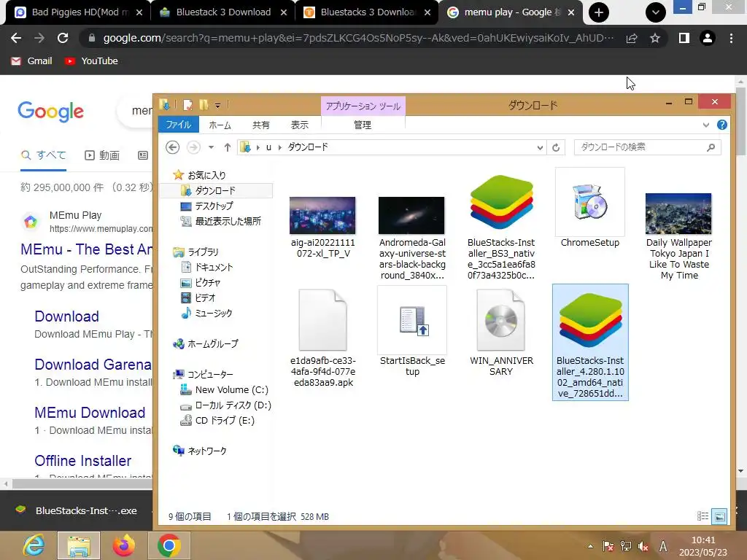
Task: Select ホームグループ in navigation pane
Action: click(x=212, y=343)
